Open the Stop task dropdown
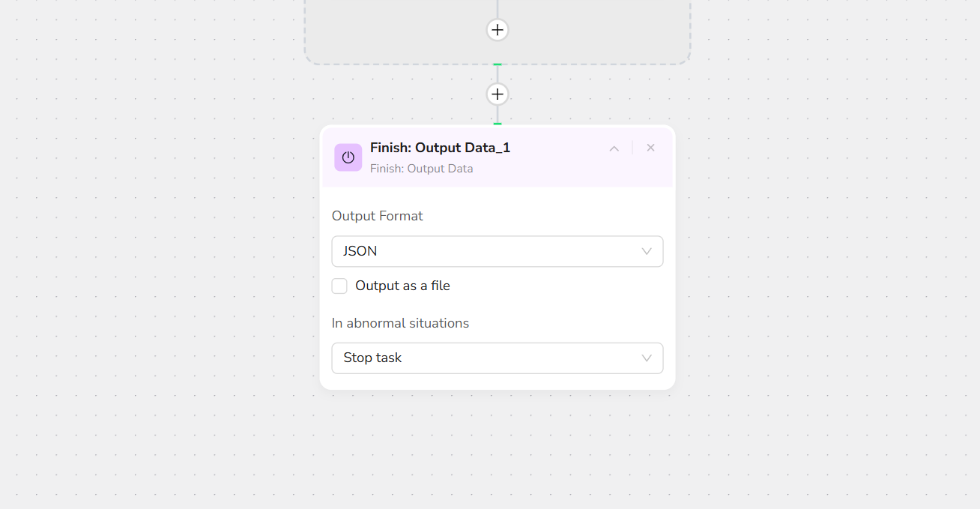The image size is (980, 509). pyautogui.click(x=487, y=358)
